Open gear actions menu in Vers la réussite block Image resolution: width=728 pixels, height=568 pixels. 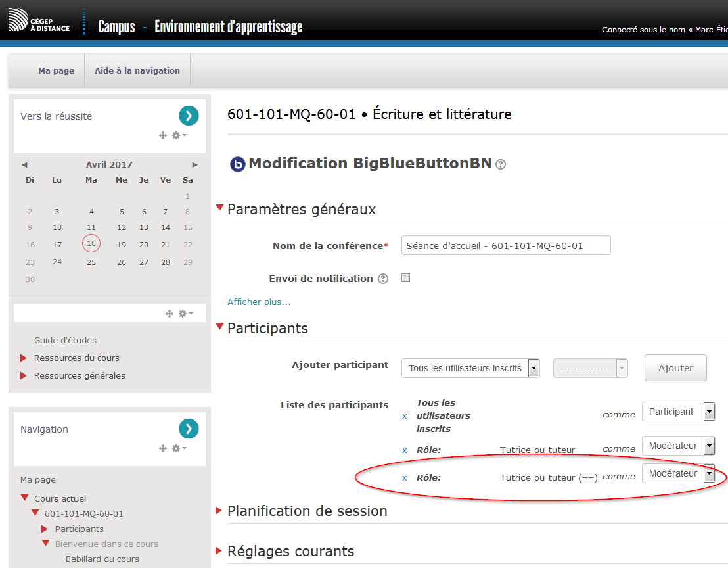(178, 135)
